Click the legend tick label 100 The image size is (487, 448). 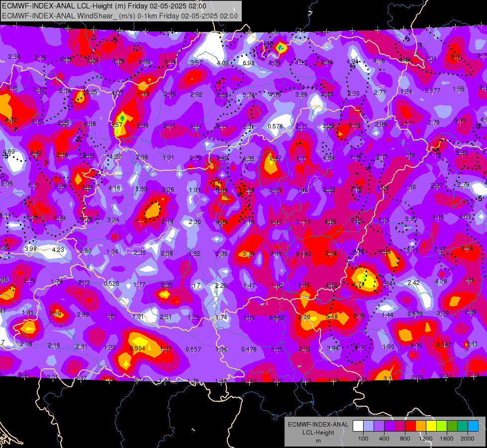(x=363, y=439)
